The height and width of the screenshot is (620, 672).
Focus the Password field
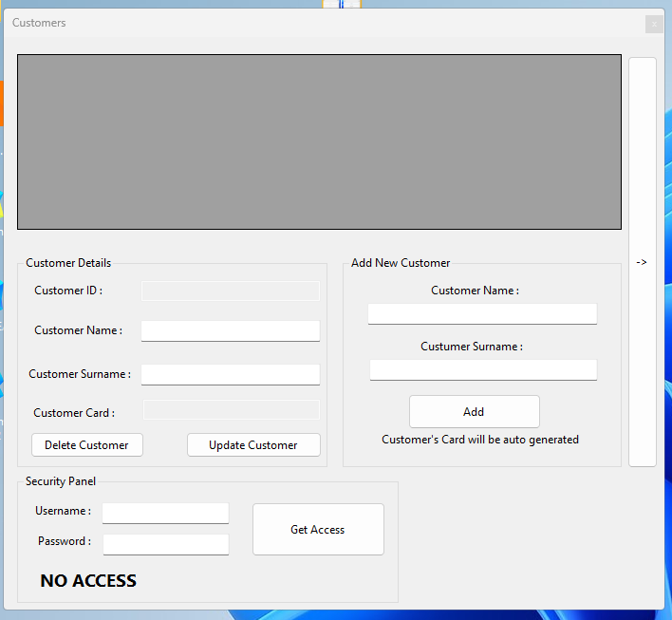click(166, 545)
